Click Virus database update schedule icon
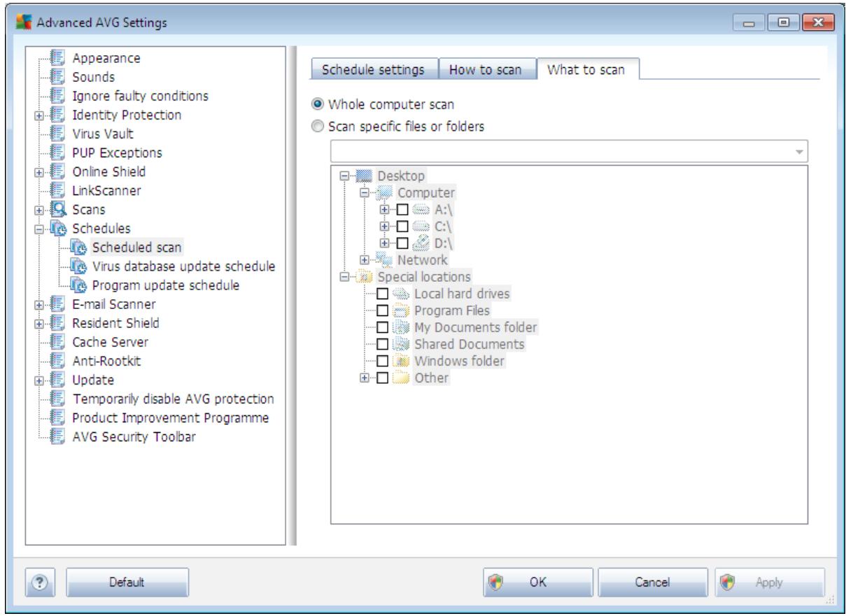This screenshot has height=616, width=846. pyautogui.click(x=80, y=266)
